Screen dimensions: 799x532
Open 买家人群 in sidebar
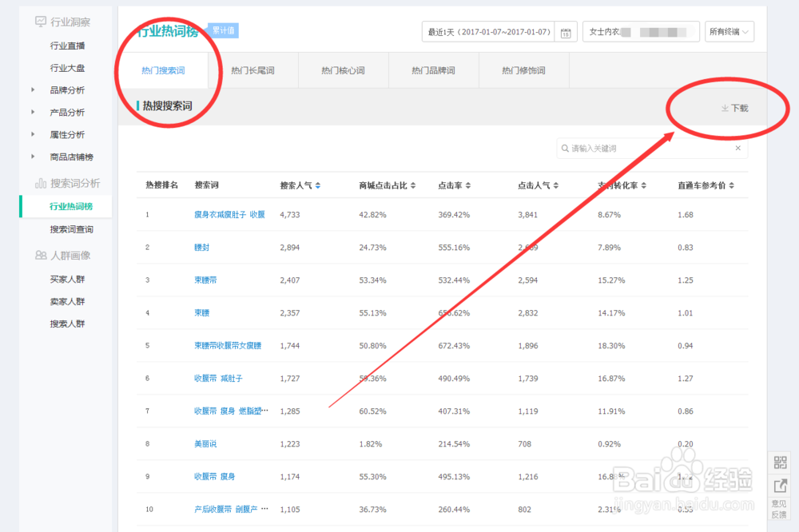(67, 280)
